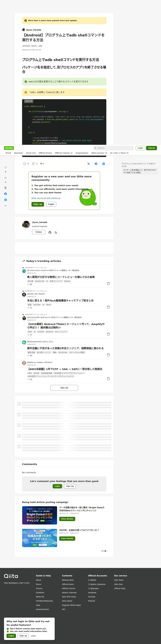The height and width of the screenshot is (644, 161).
Task: Follow the author yuu_harada
Action: point(39,232)
